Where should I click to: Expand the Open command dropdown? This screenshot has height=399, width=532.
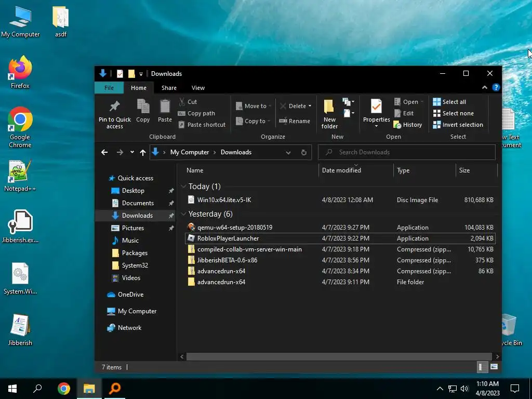click(x=422, y=102)
